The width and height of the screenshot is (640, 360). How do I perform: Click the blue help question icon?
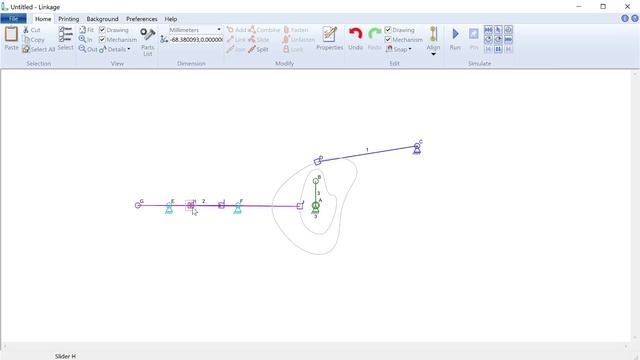click(x=635, y=18)
